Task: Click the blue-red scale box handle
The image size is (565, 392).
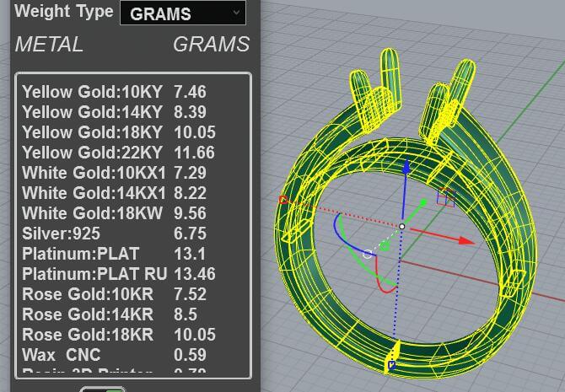Action: click(x=446, y=197)
